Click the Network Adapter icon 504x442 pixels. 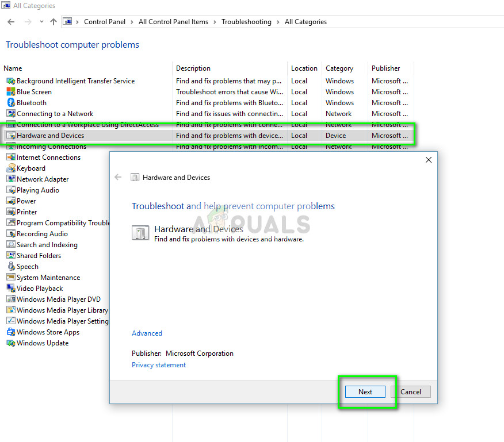pyautogui.click(x=11, y=179)
